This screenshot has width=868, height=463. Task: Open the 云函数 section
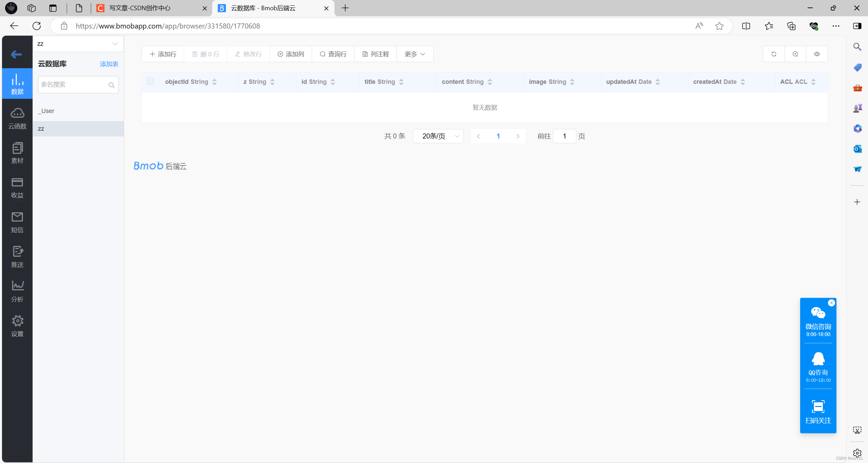pyautogui.click(x=17, y=118)
